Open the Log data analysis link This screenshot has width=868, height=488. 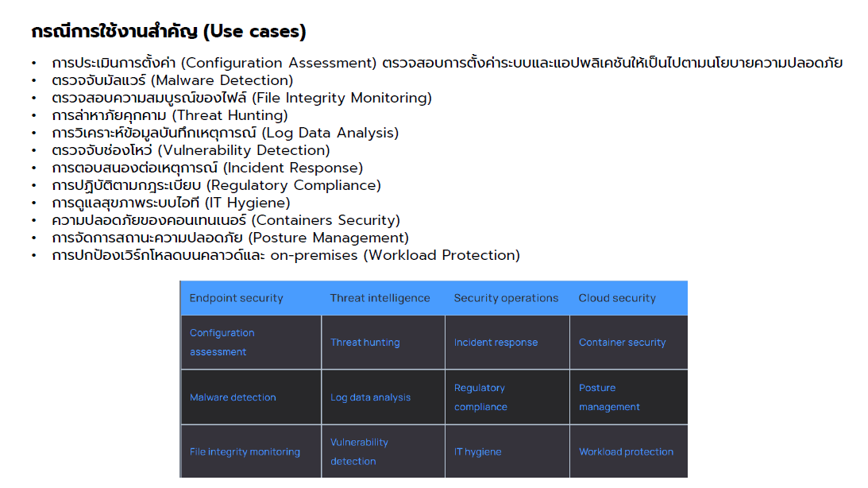pos(370,397)
